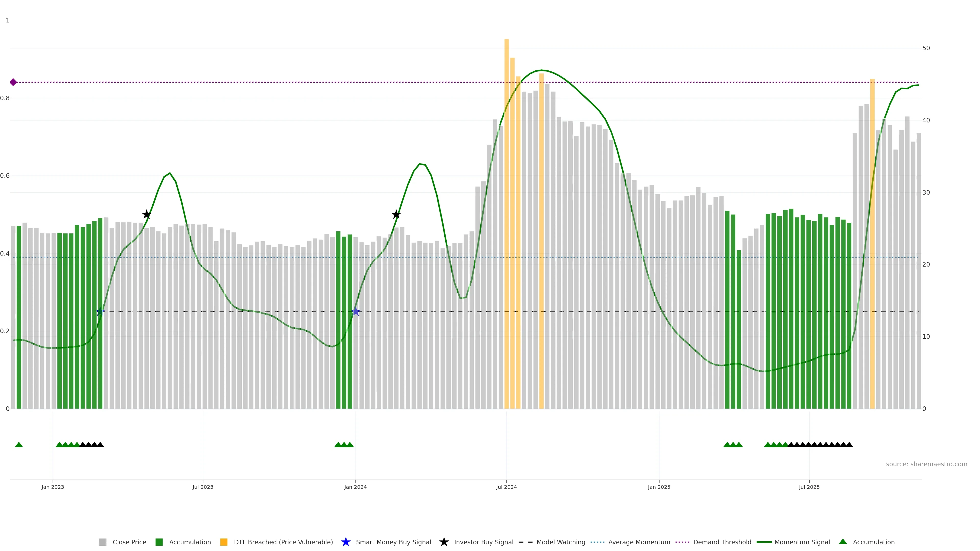The width and height of the screenshot is (980, 551).
Task: Toggle the Close Price legend entry
Action: pyautogui.click(x=129, y=542)
